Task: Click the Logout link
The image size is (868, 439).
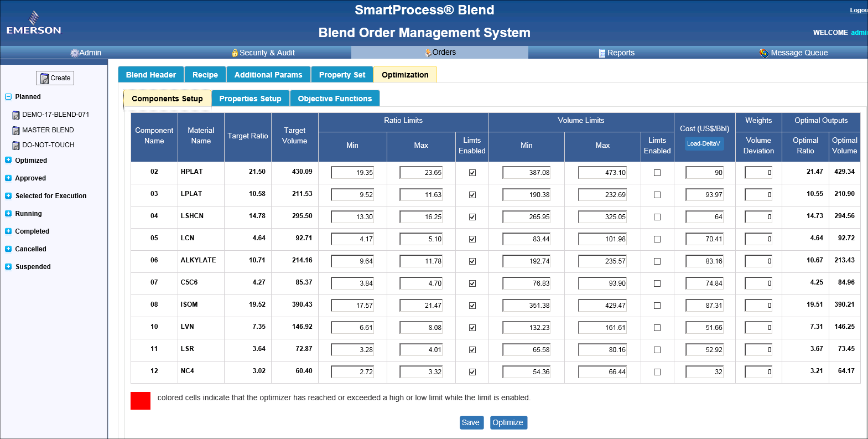Action: tap(859, 10)
